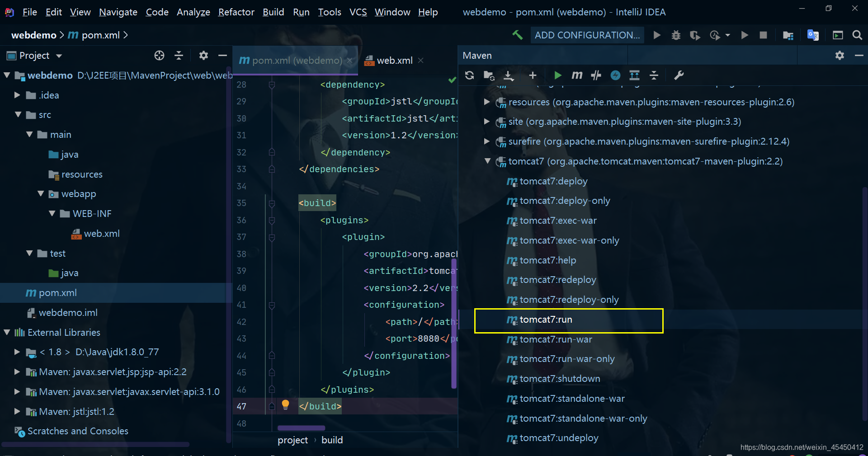Open Project panel settings gear
This screenshot has height=456, width=868.
(x=203, y=55)
